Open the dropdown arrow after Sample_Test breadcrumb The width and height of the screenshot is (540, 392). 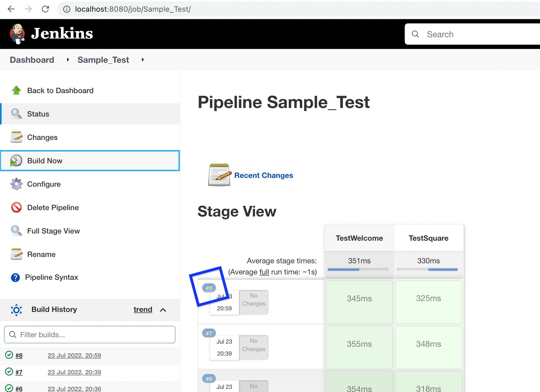pyautogui.click(x=143, y=60)
